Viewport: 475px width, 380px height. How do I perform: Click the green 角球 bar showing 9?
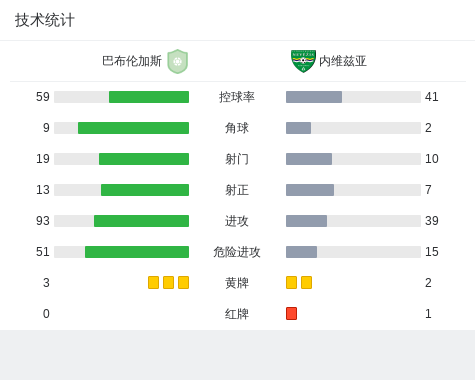coord(133,128)
